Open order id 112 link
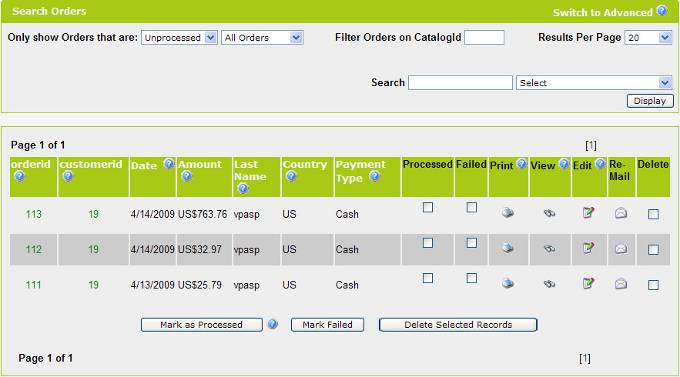This screenshot has width=680, height=377. (33, 249)
